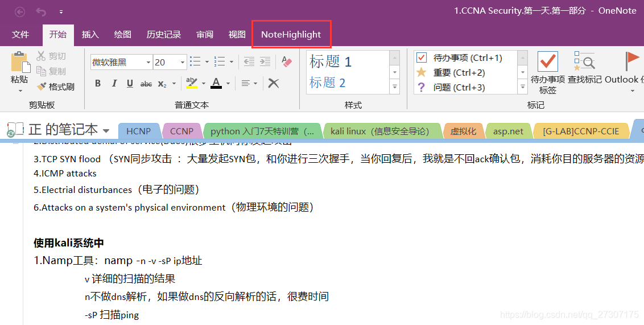The width and height of the screenshot is (644, 325).
Task: Open the numbered list style arrow
Action: tap(231, 62)
